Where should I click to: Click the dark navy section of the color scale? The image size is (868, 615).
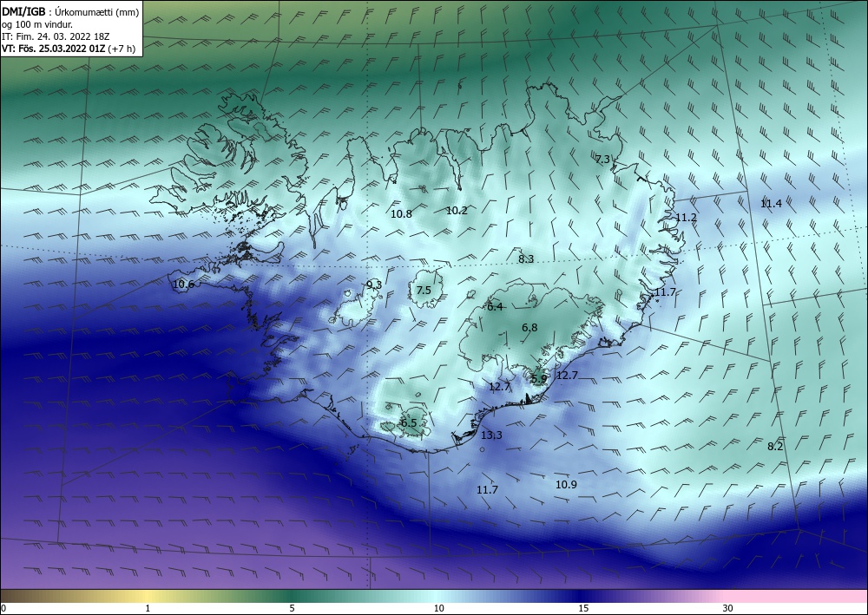(x=582, y=596)
